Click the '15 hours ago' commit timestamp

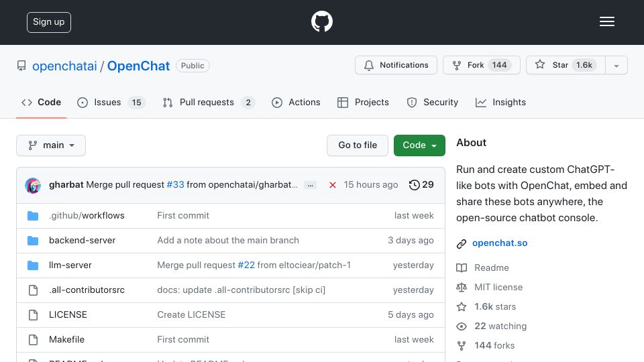pyautogui.click(x=371, y=185)
